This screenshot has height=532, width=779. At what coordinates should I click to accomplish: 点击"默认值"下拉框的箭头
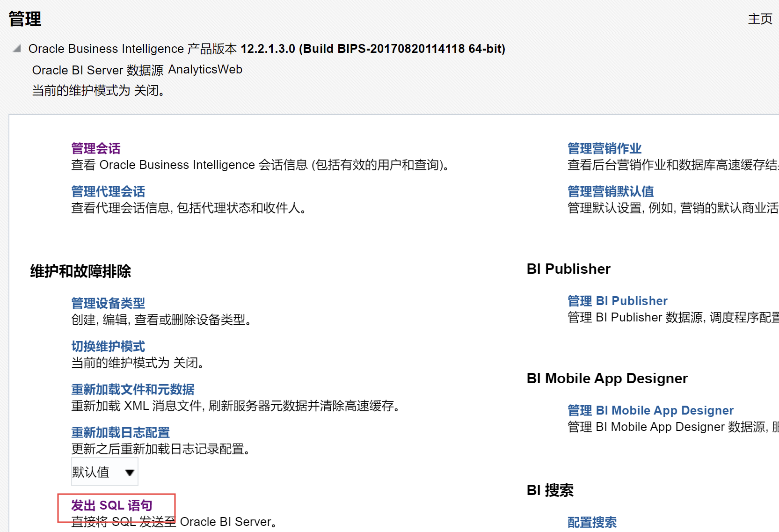point(130,473)
